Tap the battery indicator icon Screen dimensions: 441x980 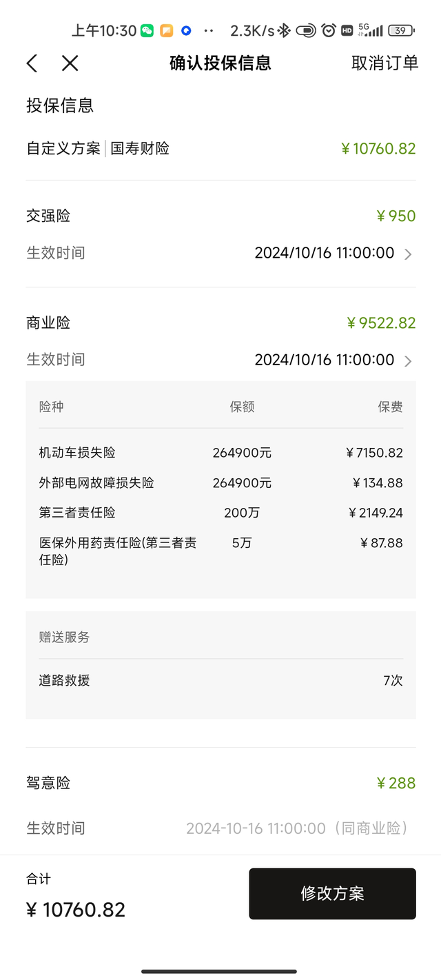pyautogui.click(x=401, y=30)
